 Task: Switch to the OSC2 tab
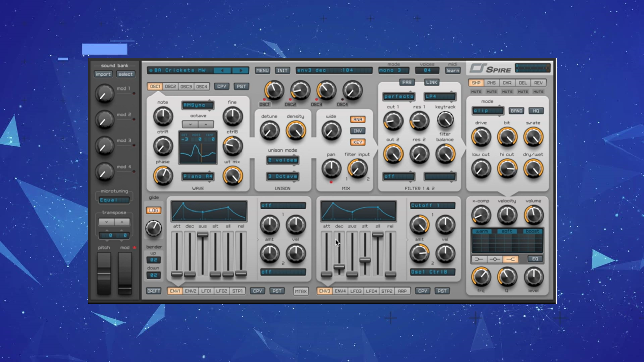170,86
